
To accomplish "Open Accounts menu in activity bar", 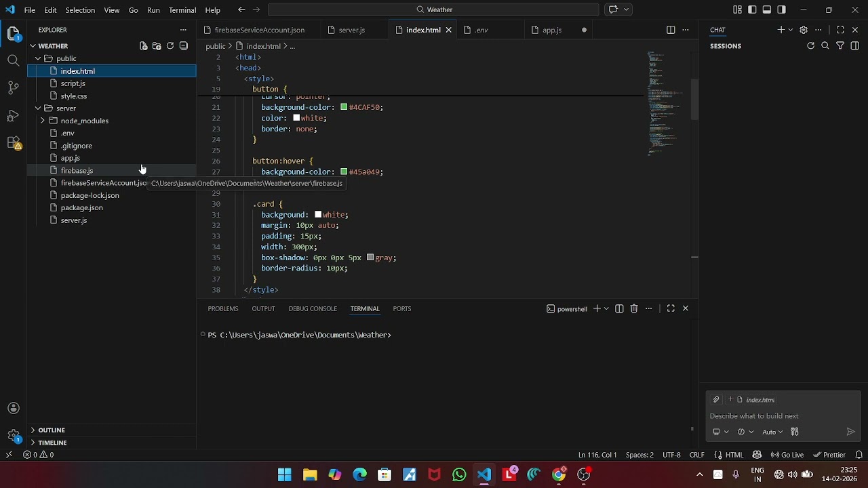I will [13, 408].
